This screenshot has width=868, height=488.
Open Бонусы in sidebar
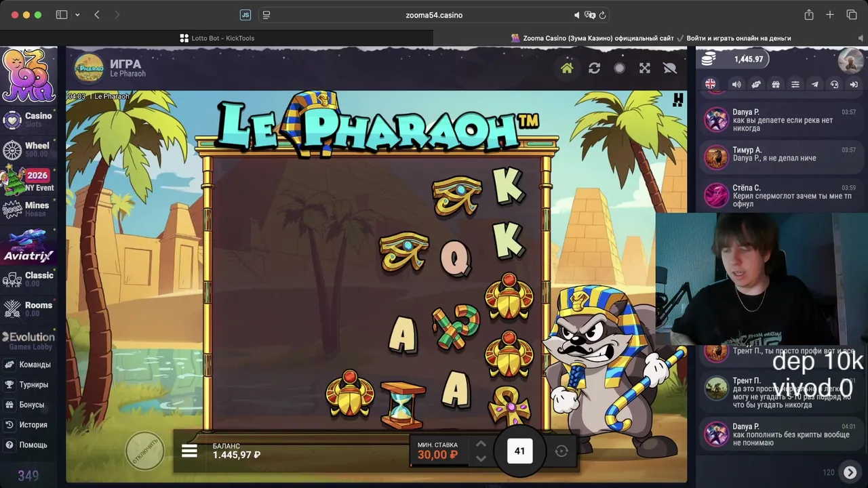[x=25, y=405]
